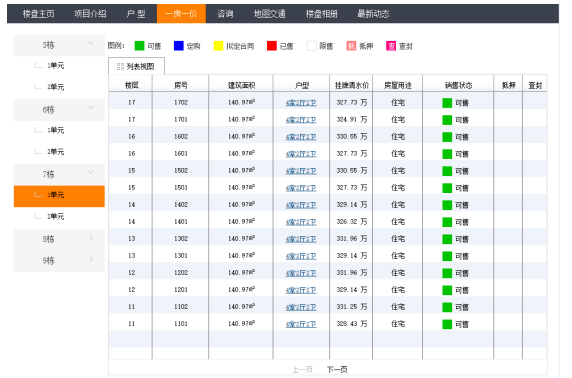Click green status square for room 1302
The height and width of the screenshot is (378, 572).
(x=447, y=239)
